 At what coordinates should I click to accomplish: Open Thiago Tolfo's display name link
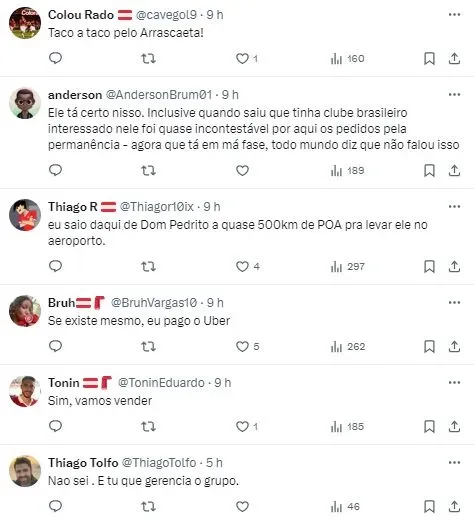[83, 463]
